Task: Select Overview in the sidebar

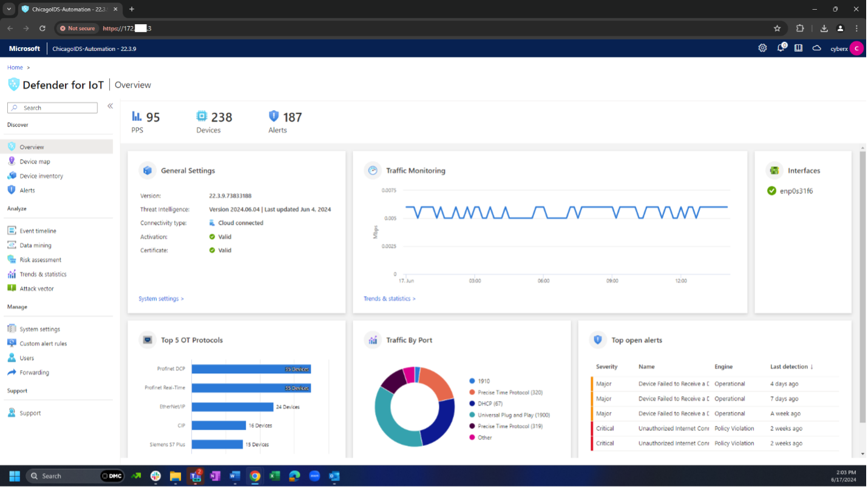Action: pyautogui.click(x=57, y=147)
